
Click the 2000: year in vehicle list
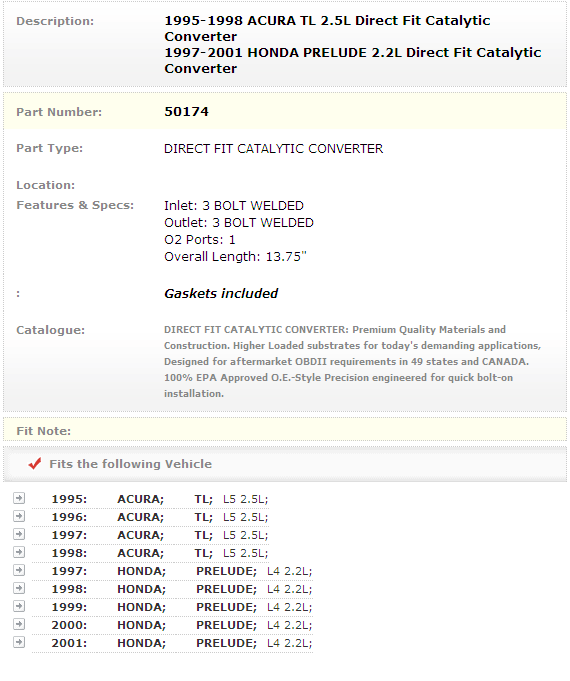[x=69, y=625]
